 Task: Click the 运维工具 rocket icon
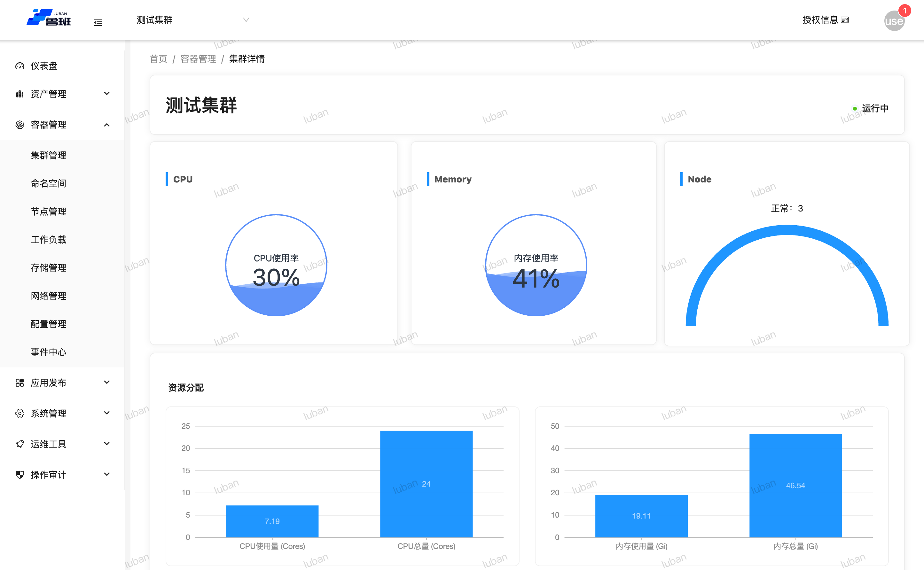point(20,444)
